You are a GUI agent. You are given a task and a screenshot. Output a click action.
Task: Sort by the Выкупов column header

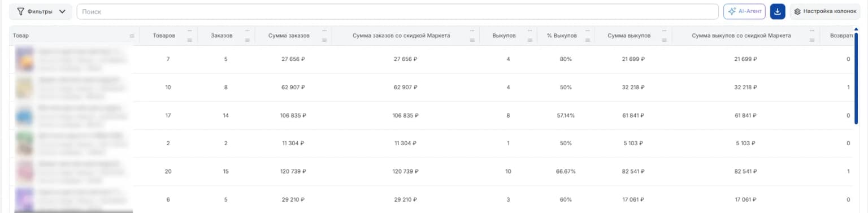[504, 36]
